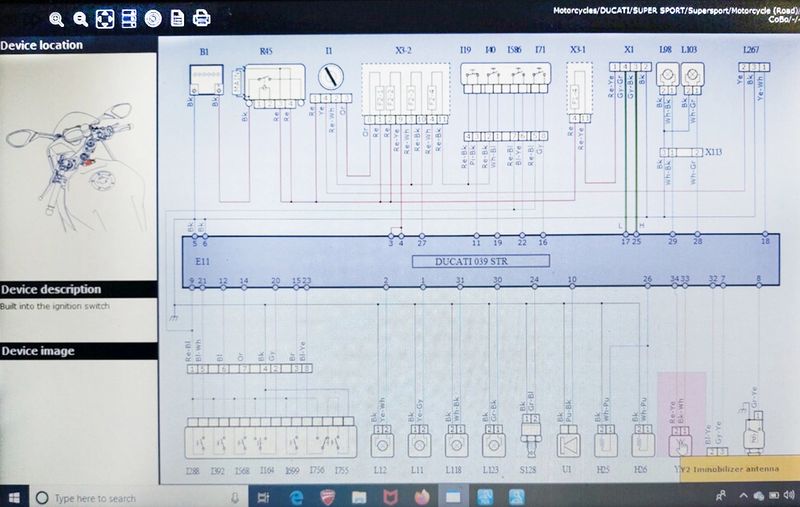This screenshot has width=800, height=507.
Task: Click the E11 control unit label
Action: click(202, 262)
